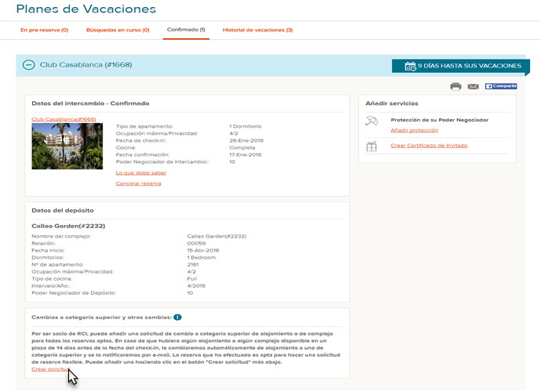Click the Facebook Compartir button
This screenshot has height=392, width=541.
pyautogui.click(x=501, y=86)
